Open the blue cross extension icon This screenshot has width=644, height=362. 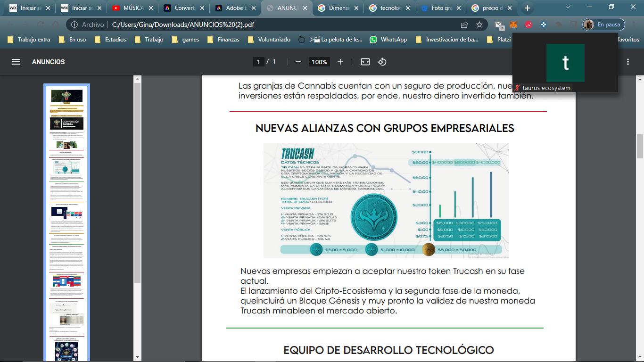pos(544,25)
